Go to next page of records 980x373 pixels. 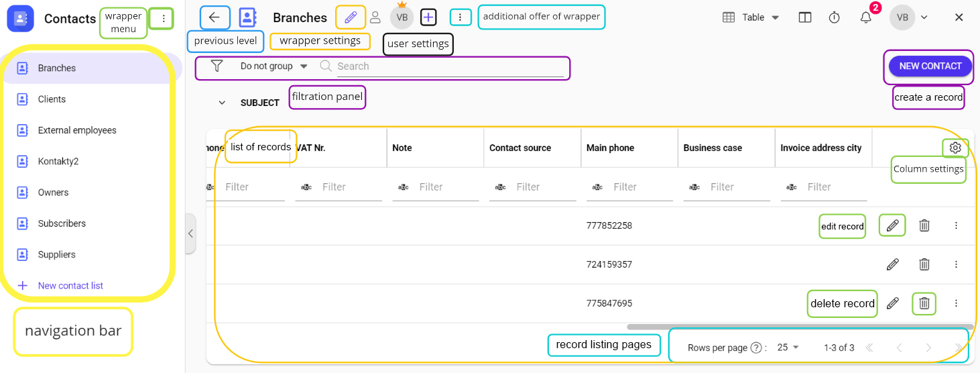click(928, 348)
